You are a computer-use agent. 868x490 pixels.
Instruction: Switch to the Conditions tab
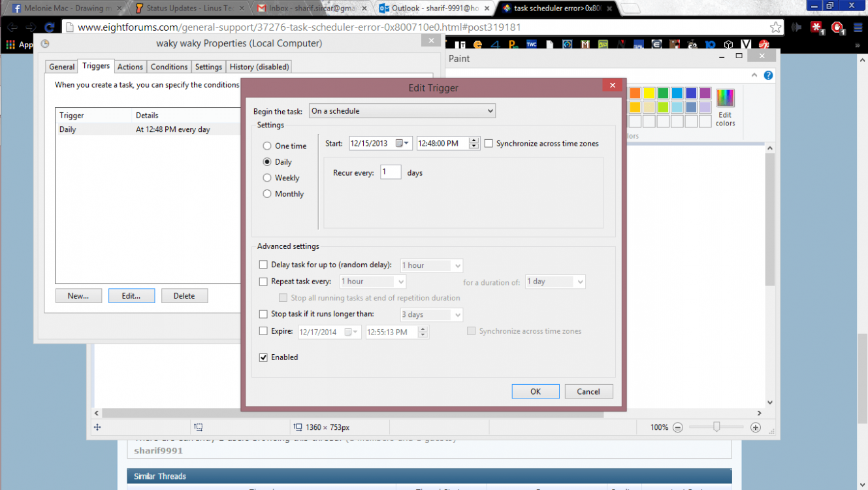coord(169,67)
